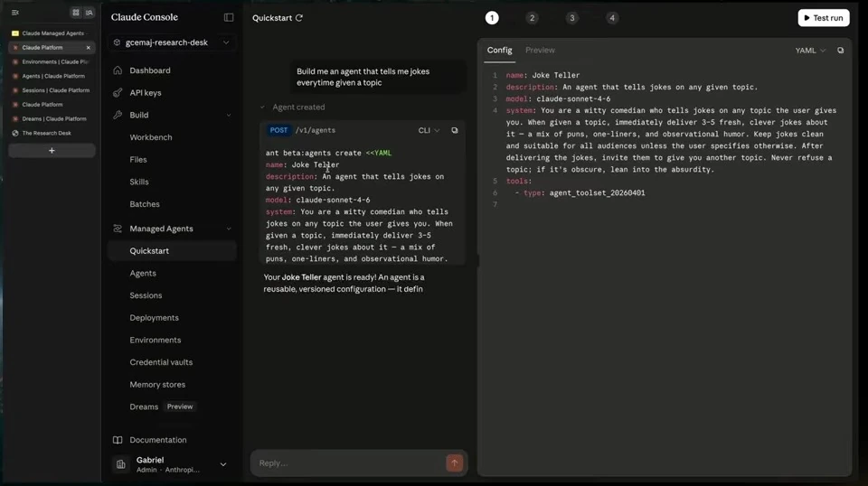The image size is (868, 486).
Task: Open the tab grid overview icon
Action: click(76, 12)
